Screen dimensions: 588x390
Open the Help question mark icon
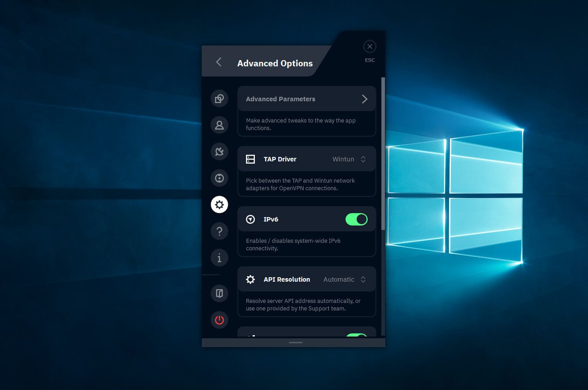click(x=219, y=231)
